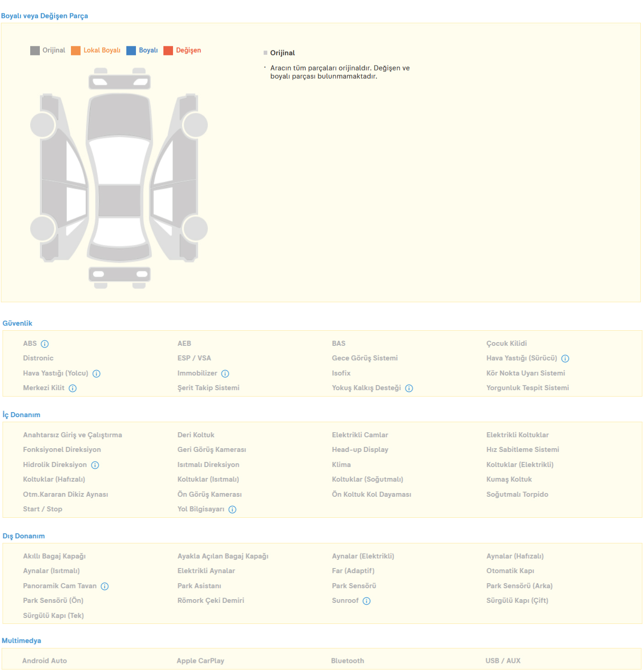Click info icon next to Panoramik Cam Tavan
Viewport: 644px width, 671px height.
pos(104,586)
